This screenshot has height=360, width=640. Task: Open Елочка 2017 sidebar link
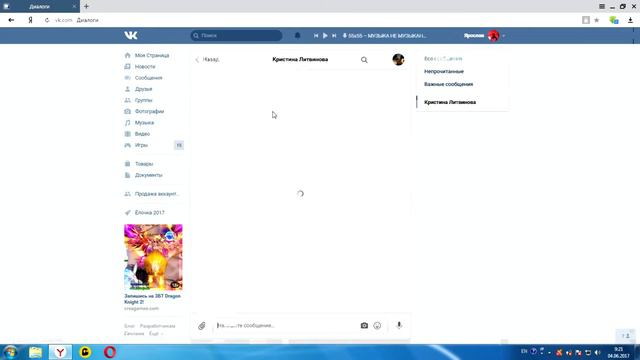pyautogui.click(x=149, y=213)
